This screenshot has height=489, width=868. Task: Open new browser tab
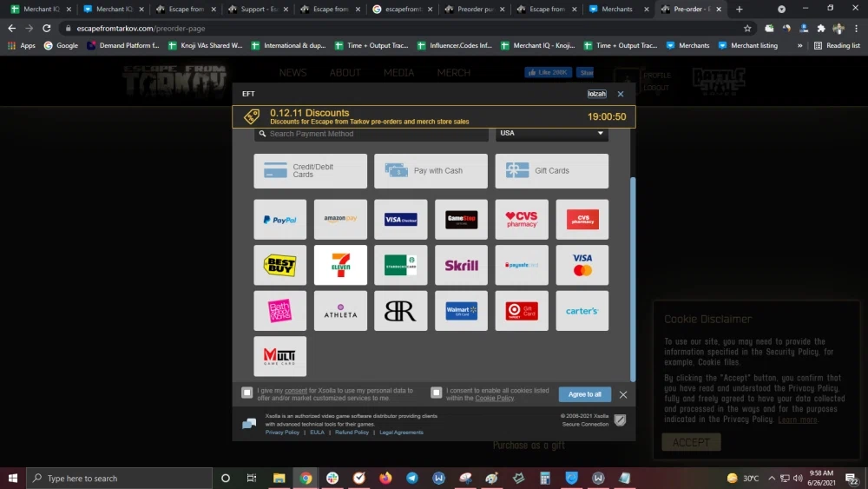click(739, 9)
